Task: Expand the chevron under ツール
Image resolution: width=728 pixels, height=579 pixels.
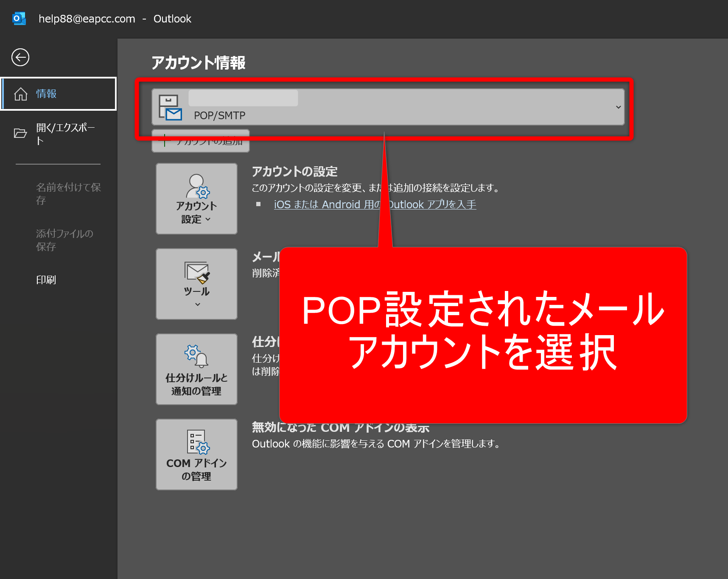Action: (x=197, y=305)
